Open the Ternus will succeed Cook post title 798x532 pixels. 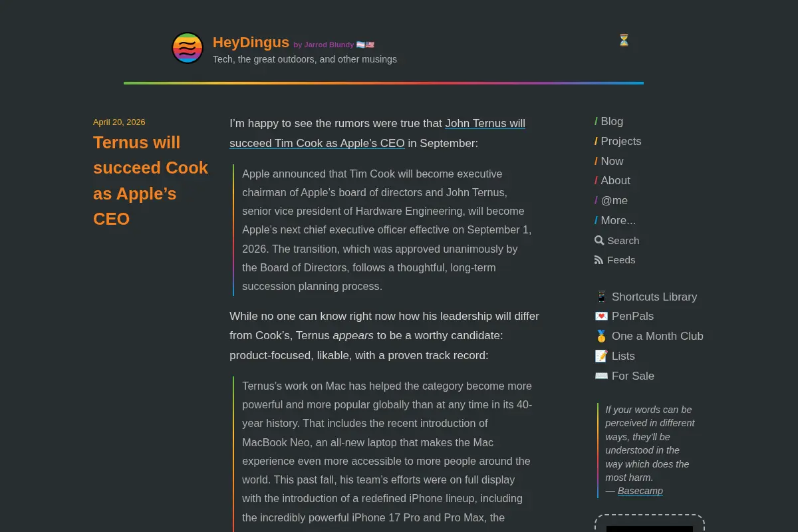pyautogui.click(x=151, y=180)
